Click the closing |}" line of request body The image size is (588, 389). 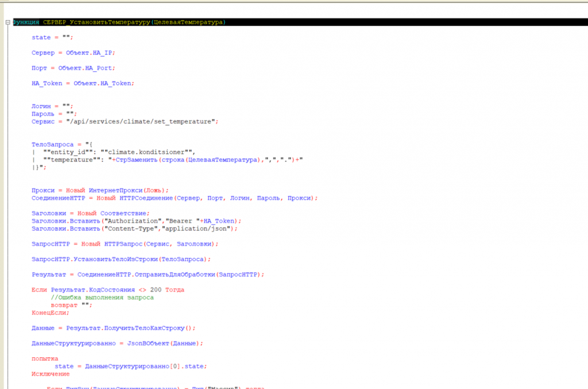pos(39,168)
